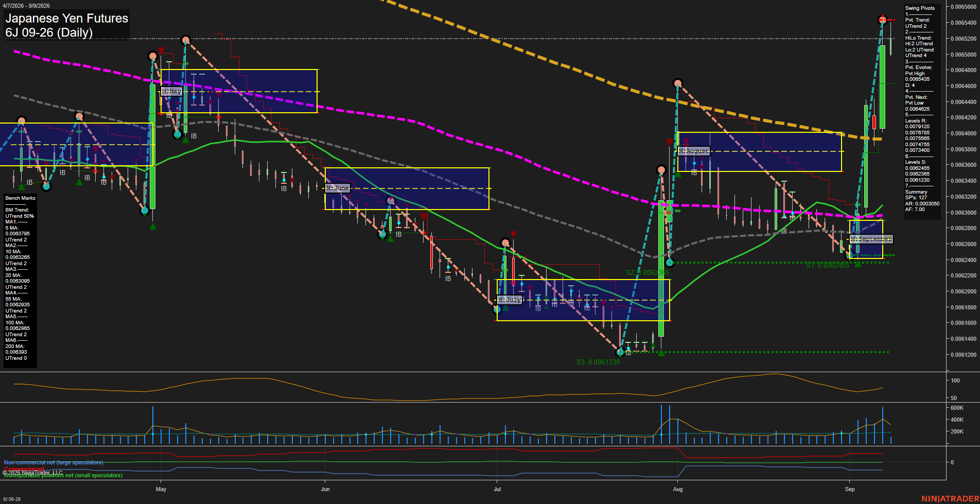The height and width of the screenshot is (504, 980).
Task: Click resistance level 0.0079120
Action: (918, 127)
